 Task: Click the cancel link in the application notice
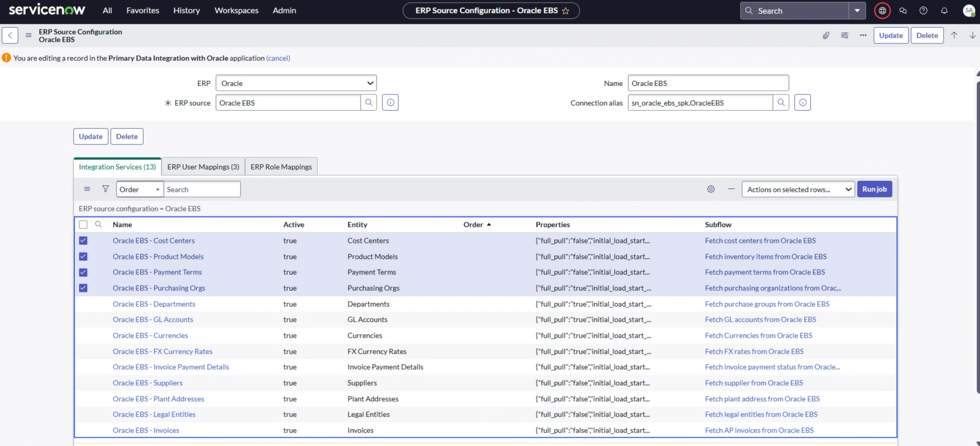click(278, 58)
